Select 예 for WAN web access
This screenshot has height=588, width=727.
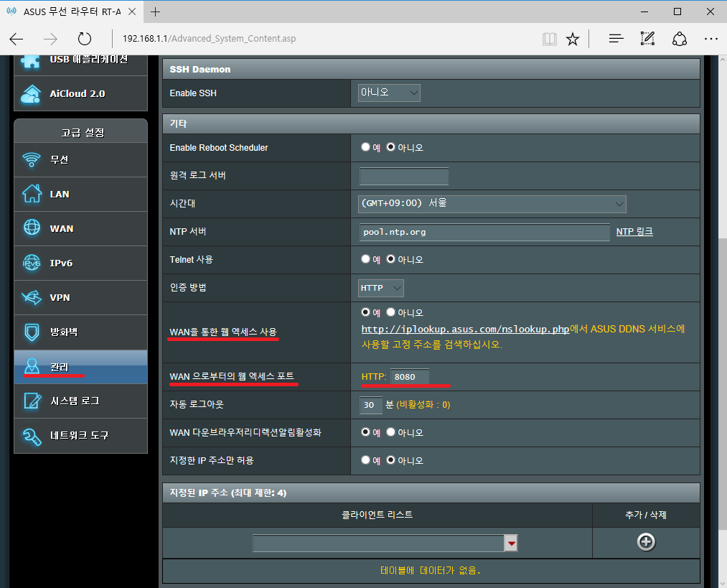[x=366, y=312]
